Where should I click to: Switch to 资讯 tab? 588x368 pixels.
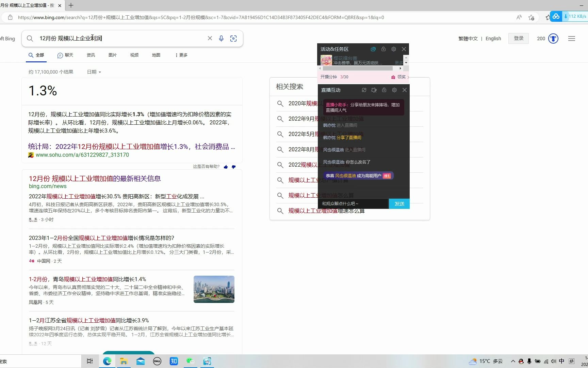coord(91,55)
